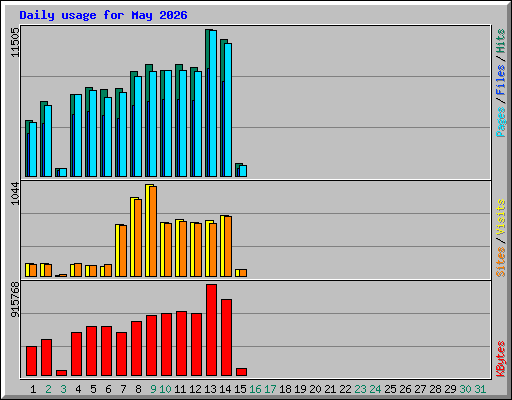Click day 15 on the date axis
Screen dimensions: 512x400
click(x=240, y=389)
